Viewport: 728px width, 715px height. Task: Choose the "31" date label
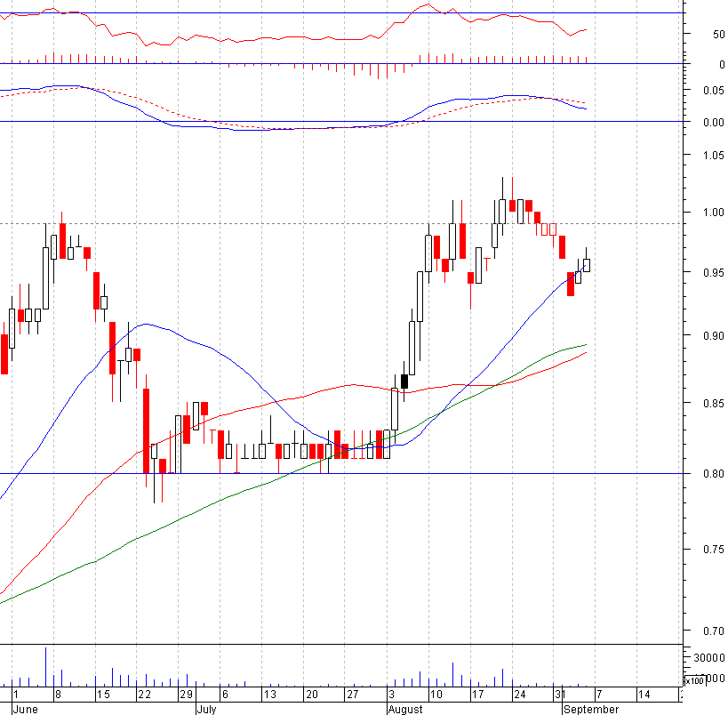[560, 695]
